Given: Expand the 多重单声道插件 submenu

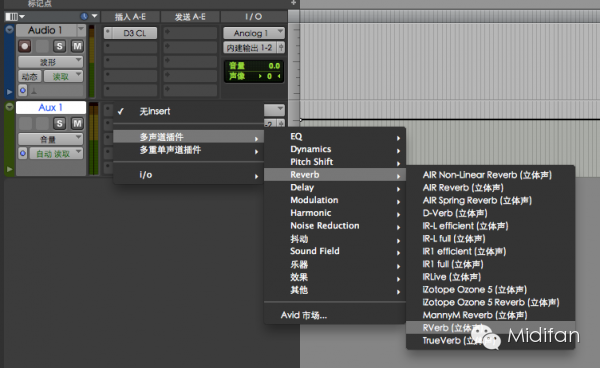Looking at the screenshot, I should (188, 150).
